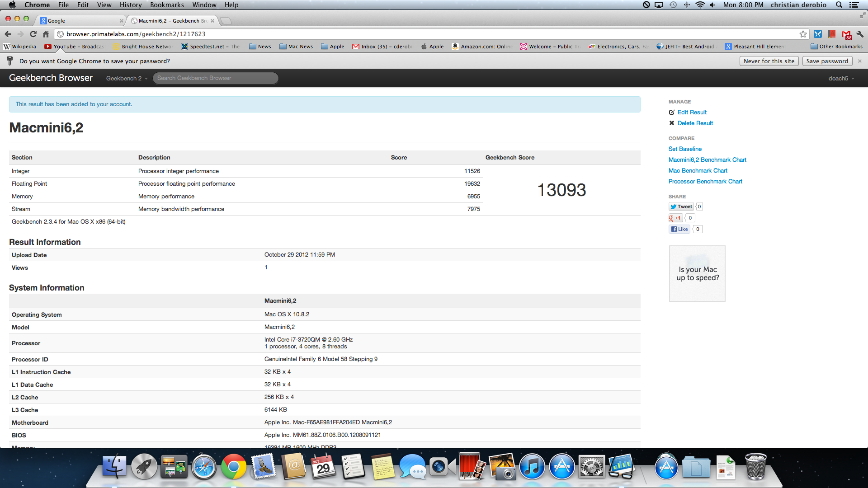Open the Mac Benchmark Chart link

(x=698, y=170)
